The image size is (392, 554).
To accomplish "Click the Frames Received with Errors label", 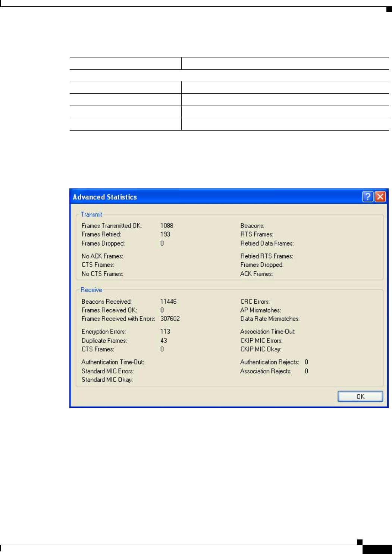I will (x=119, y=319).
